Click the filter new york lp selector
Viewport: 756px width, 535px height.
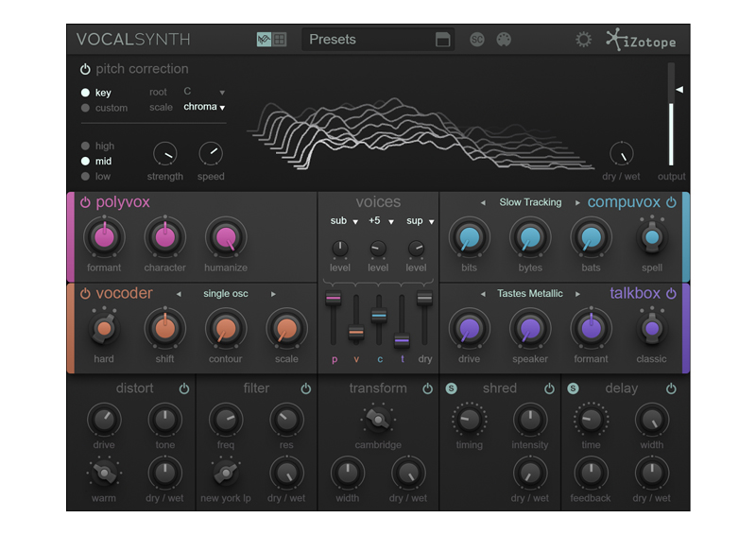click(226, 474)
